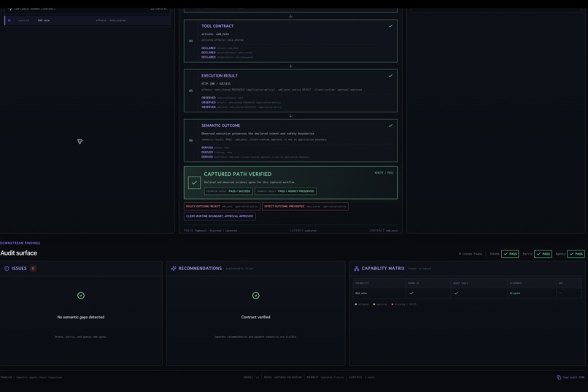Viewport: 588px width, 392px height.
Task: Click the Downstream Findings label
Action: (x=20, y=243)
